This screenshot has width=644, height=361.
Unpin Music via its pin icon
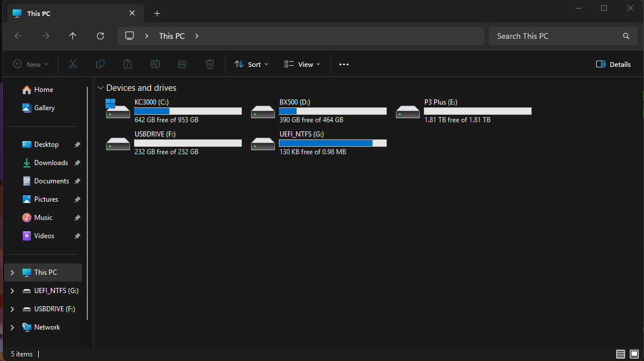[77, 218]
